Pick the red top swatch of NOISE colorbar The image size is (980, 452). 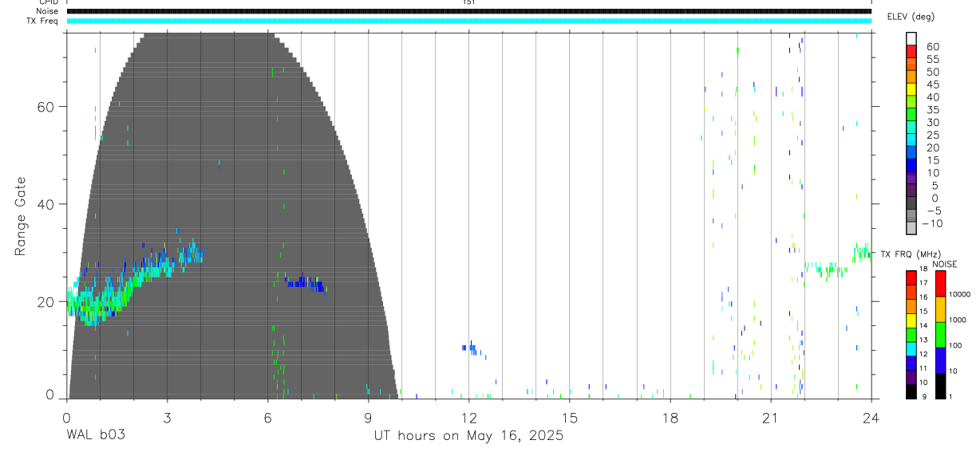(940, 284)
